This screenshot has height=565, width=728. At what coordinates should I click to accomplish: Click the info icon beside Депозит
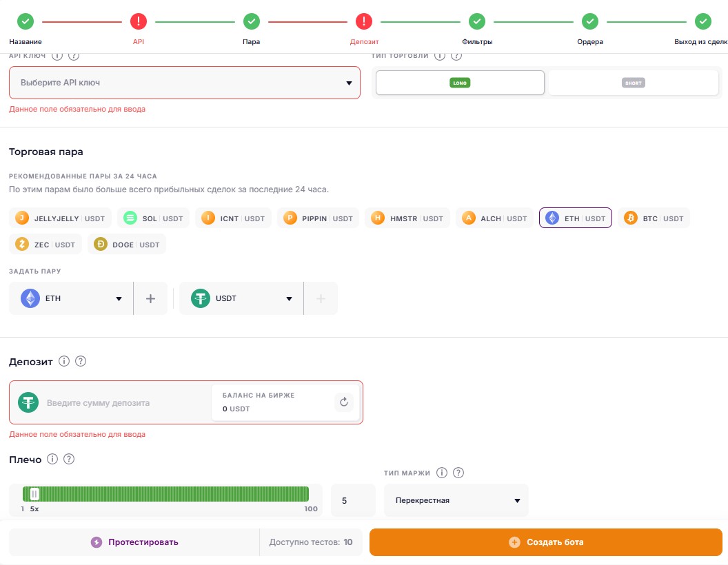[x=64, y=361]
